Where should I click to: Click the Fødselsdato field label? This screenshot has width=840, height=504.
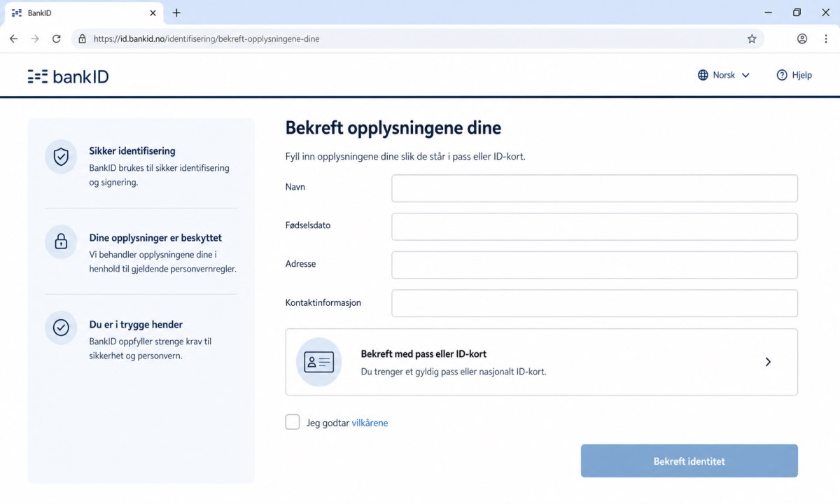[308, 225]
